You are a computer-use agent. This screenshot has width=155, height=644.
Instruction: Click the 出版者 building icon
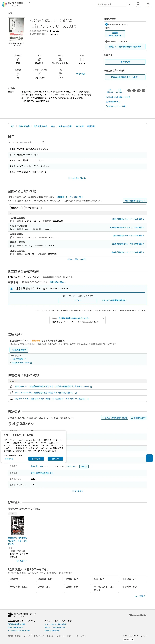(60, 59)
